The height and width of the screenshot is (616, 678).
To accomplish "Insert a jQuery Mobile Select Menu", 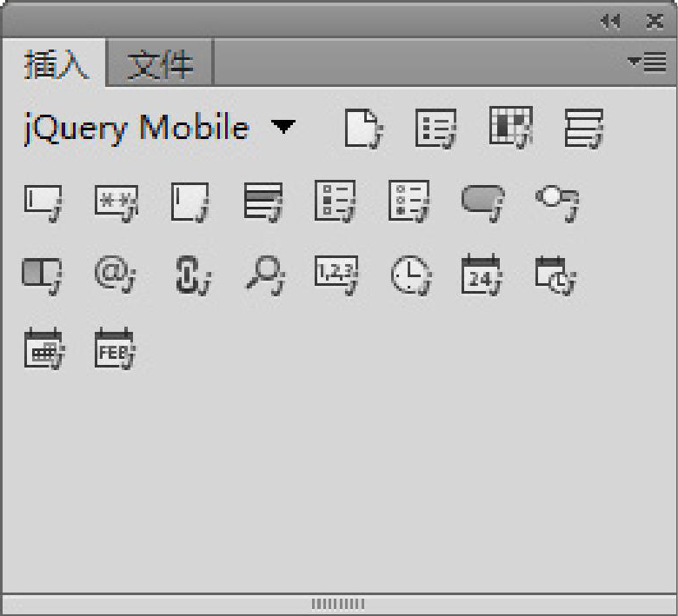I will tap(263, 202).
